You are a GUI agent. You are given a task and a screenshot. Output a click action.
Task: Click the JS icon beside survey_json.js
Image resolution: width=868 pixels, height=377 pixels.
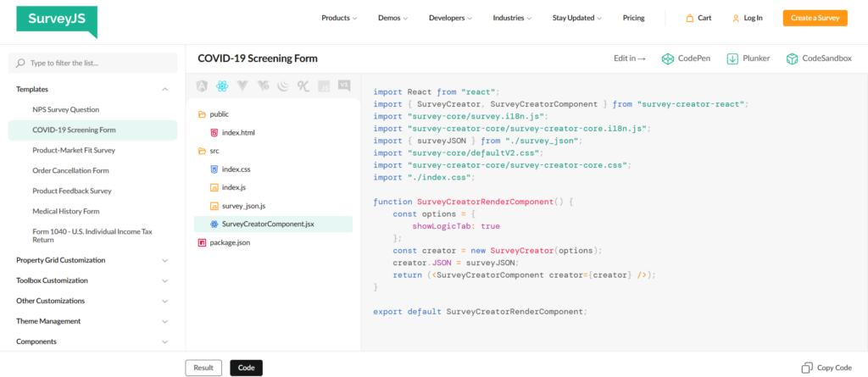(x=214, y=206)
